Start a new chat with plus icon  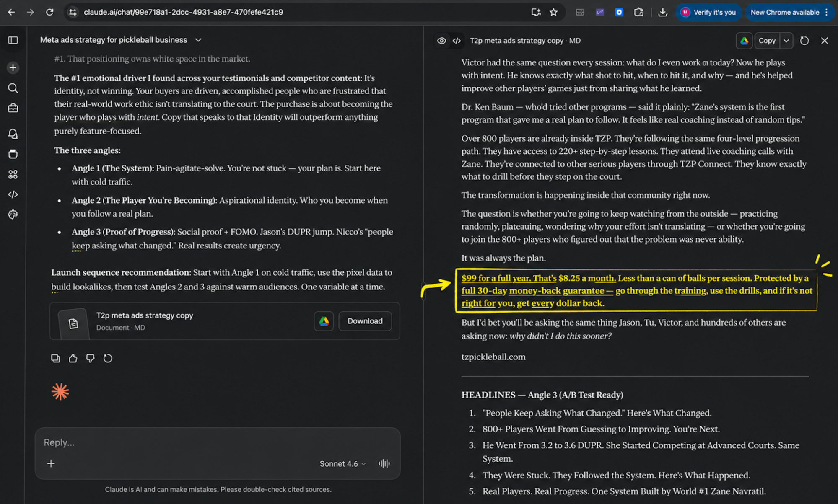pos(13,67)
